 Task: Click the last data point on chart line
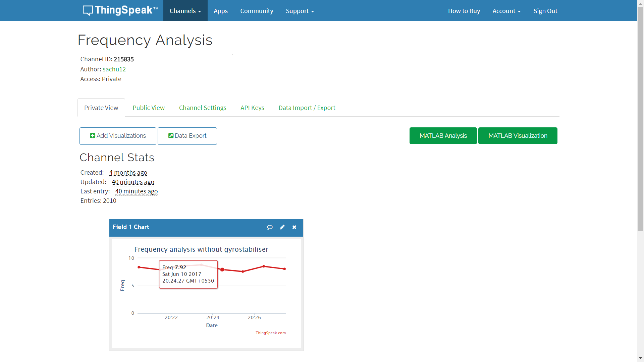pyautogui.click(x=284, y=269)
